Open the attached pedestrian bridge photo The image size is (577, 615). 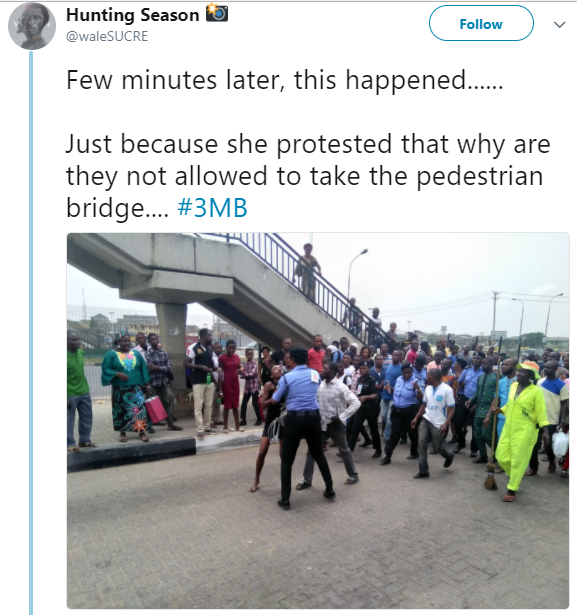click(x=318, y=420)
